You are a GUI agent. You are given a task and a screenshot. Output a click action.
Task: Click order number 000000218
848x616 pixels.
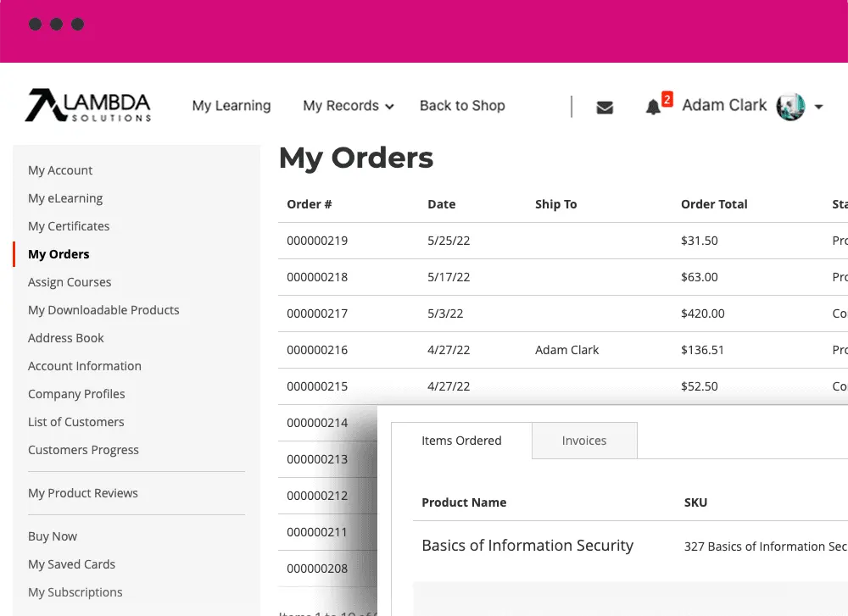pos(317,277)
